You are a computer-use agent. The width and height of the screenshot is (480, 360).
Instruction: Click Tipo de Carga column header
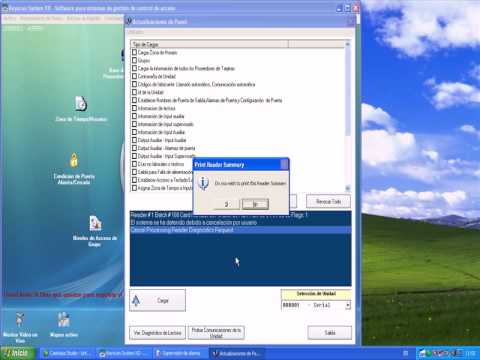(210, 44)
